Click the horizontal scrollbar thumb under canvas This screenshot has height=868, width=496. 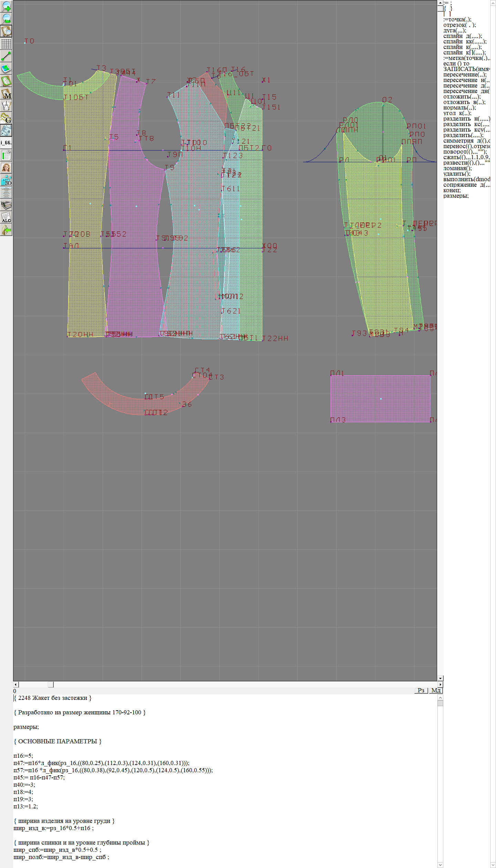coord(51,684)
